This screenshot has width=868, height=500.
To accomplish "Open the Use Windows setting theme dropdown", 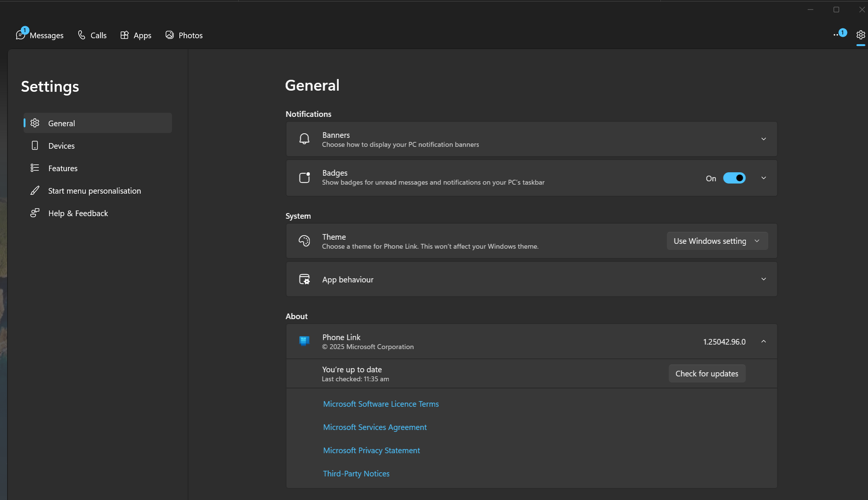I will click(717, 241).
